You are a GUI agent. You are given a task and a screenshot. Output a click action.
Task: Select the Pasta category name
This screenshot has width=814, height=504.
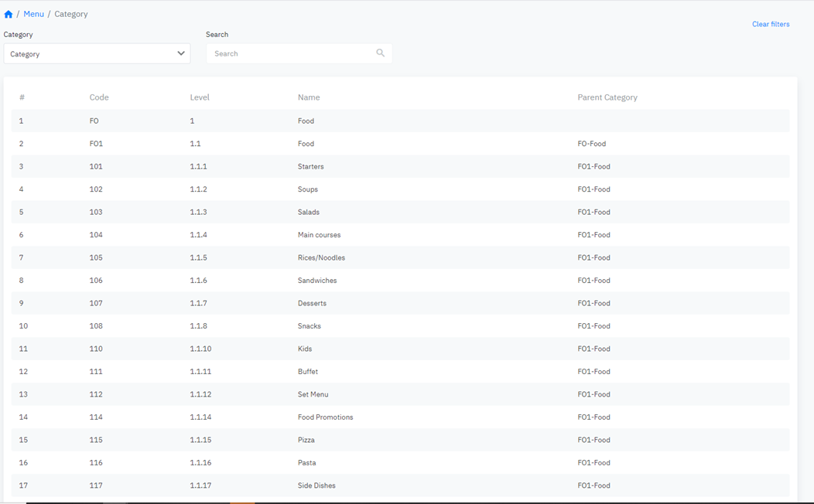click(x=306, y=463)
